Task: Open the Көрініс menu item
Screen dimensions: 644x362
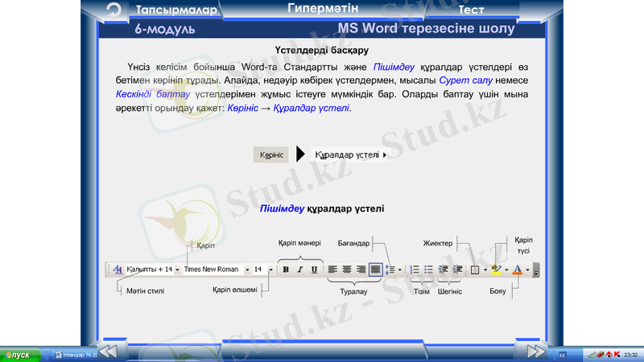Action: click(271, 154)
